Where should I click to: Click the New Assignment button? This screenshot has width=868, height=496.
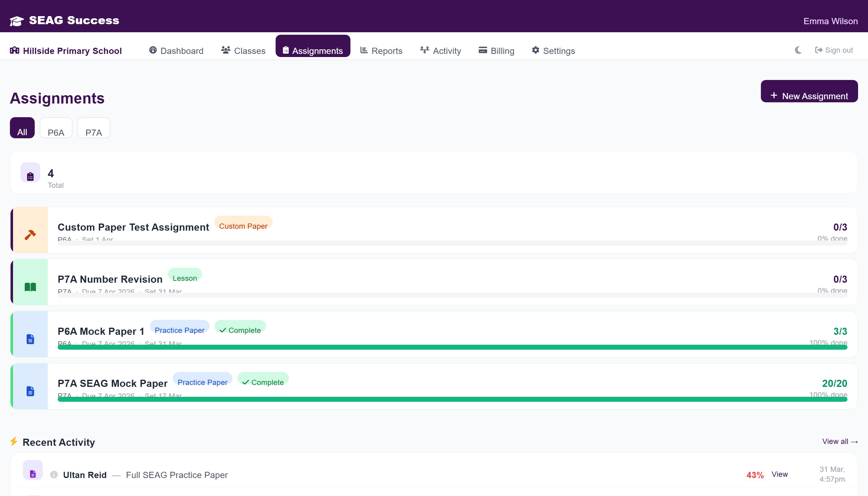click(x=809, y=91)
